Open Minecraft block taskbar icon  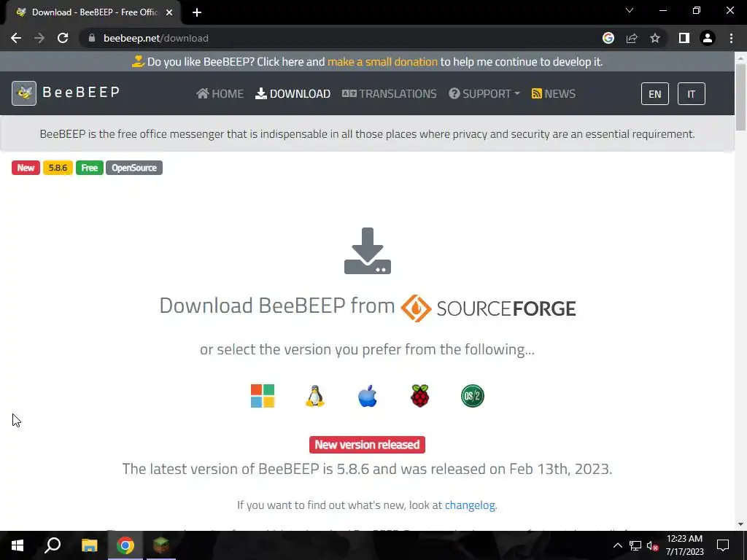coord(161,545)
